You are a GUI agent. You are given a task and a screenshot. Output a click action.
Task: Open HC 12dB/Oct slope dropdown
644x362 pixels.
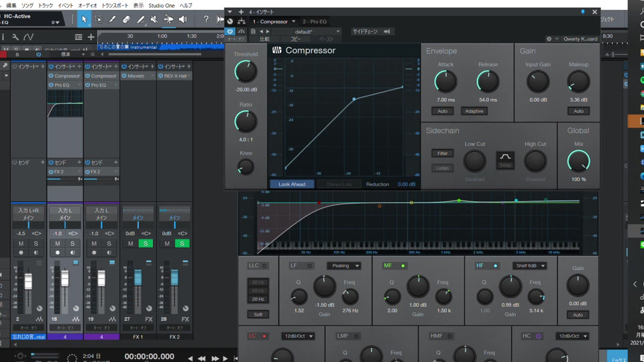click(572, 336)
